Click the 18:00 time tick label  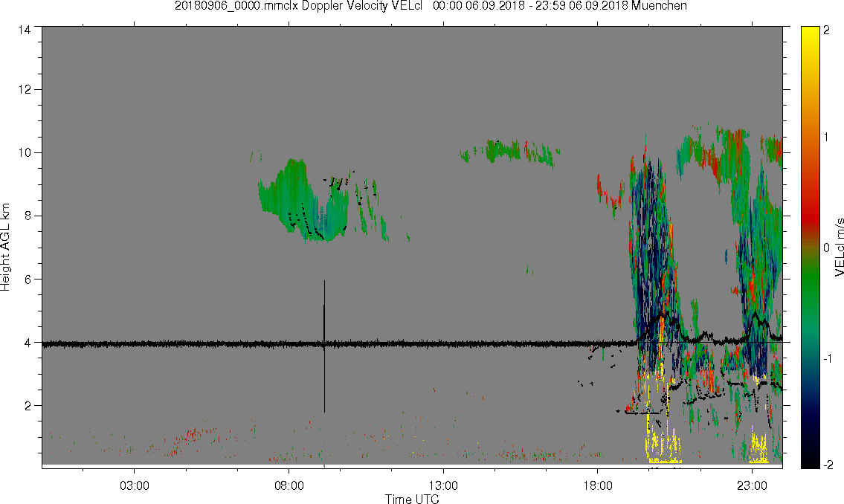pyautogui.click(x=597, y=485)
